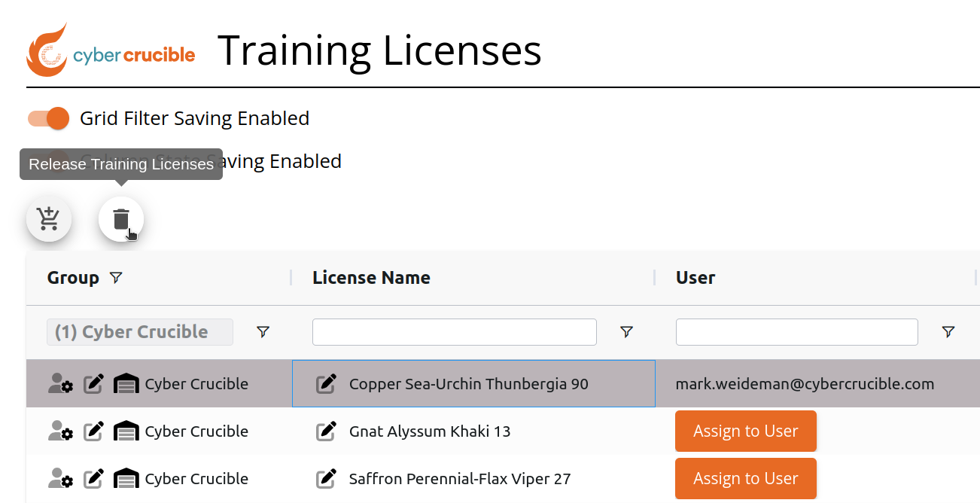Click group edit icon in Saffron Perennial-Flax row
This screenshot has height=503, width=980.
pos(93,479)
